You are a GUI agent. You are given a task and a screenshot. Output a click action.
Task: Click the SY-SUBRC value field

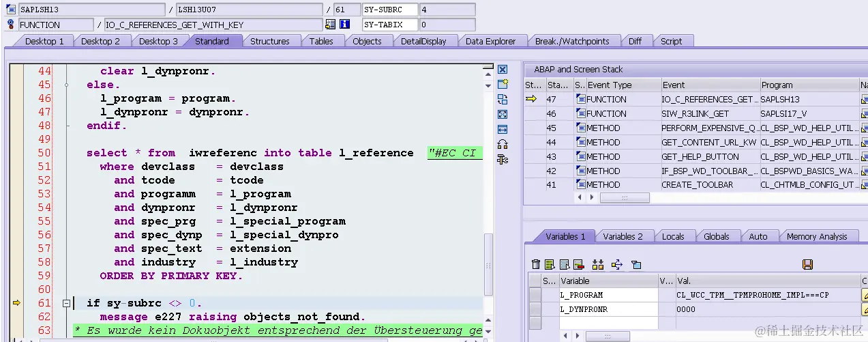(447, 10)
